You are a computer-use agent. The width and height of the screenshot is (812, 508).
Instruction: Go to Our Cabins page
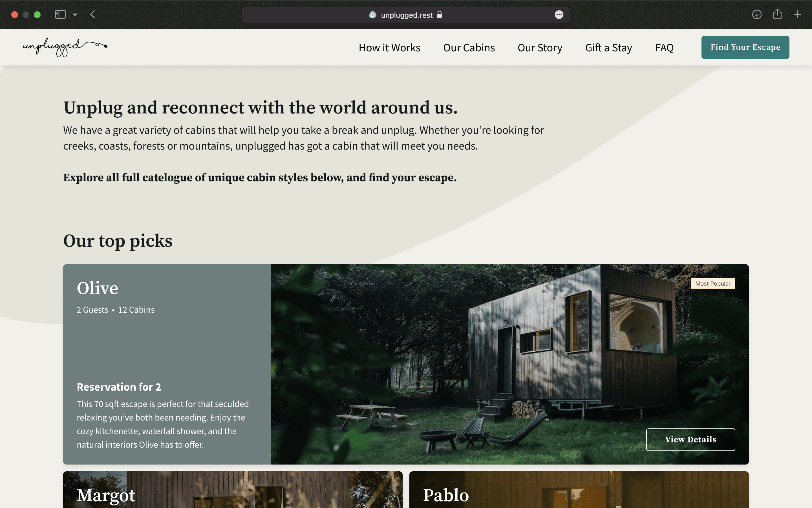[x=469, y=48]
